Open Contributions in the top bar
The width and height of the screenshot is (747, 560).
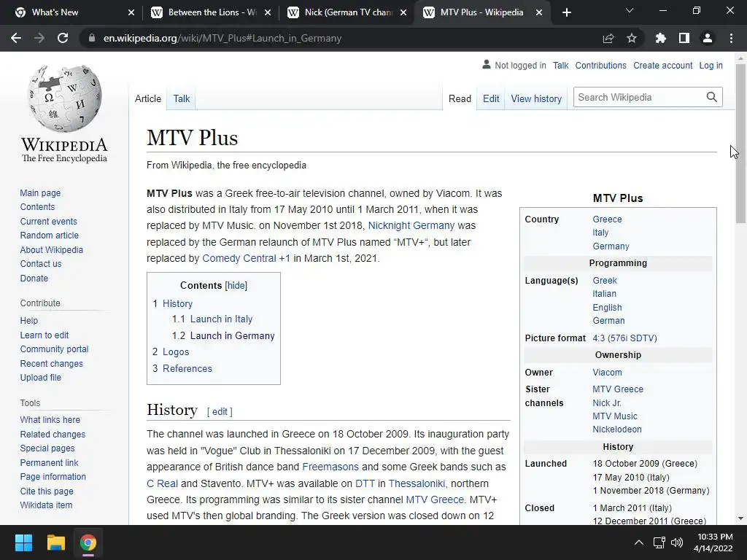600,65
